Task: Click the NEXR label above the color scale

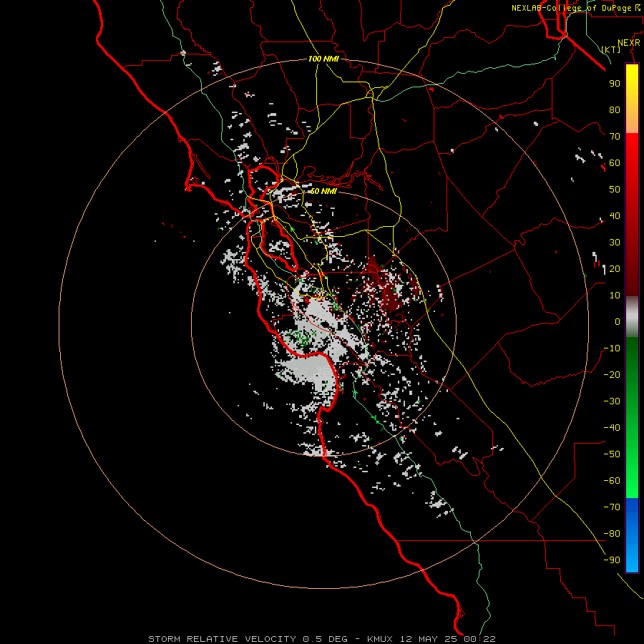Action: tap(628, 43)
